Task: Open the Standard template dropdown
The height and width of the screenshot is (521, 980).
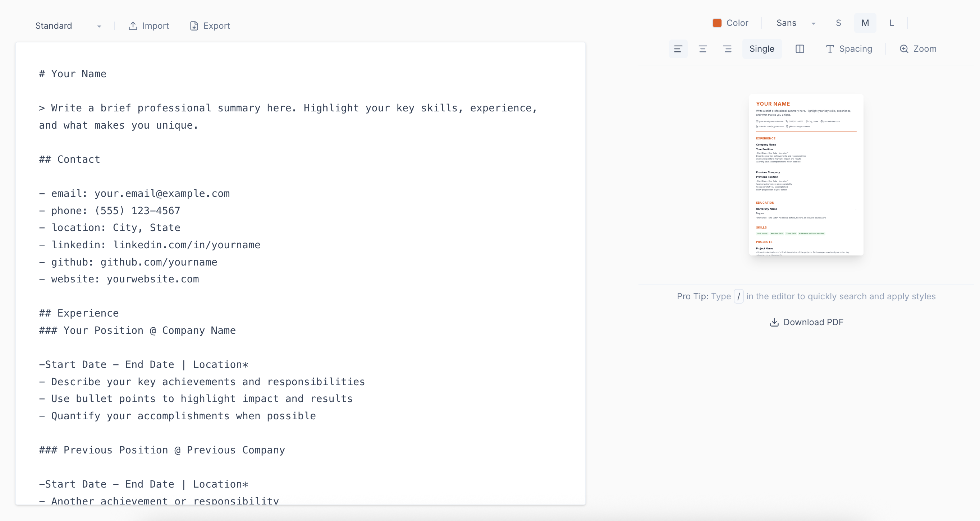Action: [68, 26]
